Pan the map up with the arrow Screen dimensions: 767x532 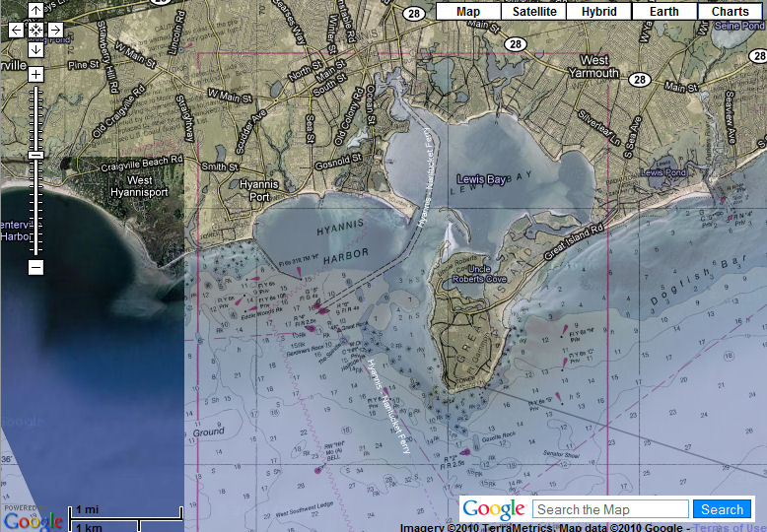(35, 10)
